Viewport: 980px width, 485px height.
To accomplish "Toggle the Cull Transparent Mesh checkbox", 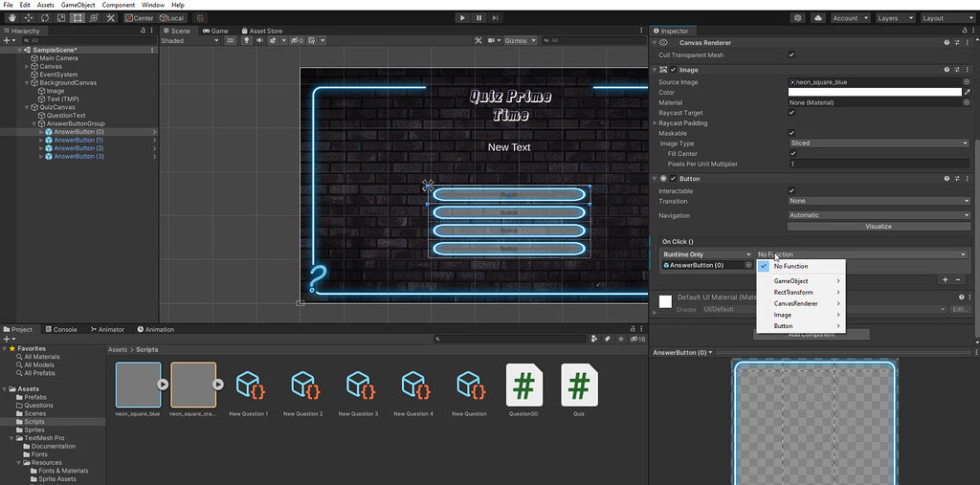I will (791, 55).
